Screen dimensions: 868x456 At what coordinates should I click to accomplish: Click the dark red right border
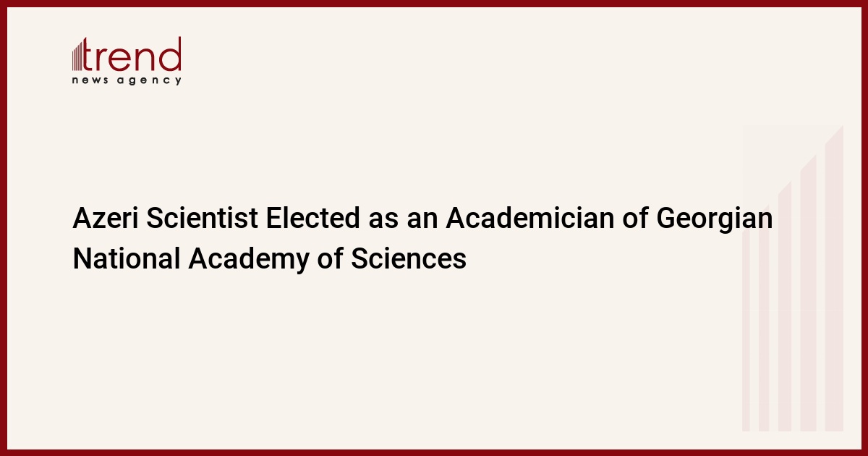click(x=864, y=228)
